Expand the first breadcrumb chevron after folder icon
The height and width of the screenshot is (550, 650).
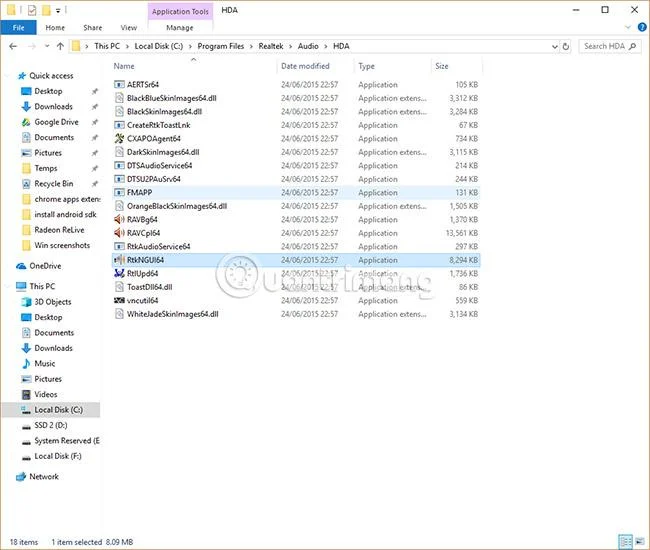[x=86, y=46]
